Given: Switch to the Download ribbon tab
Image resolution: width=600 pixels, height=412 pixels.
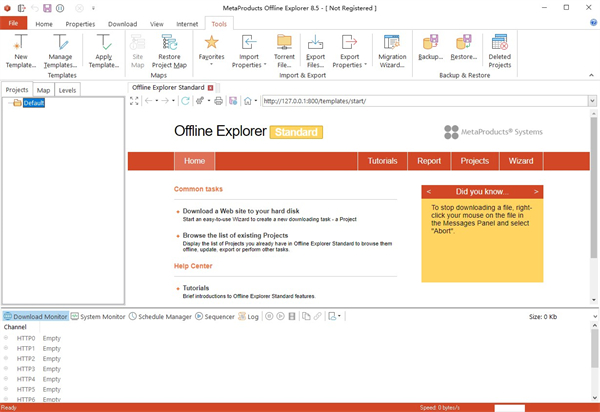Looking at the screenshot, I should (122, 22).
